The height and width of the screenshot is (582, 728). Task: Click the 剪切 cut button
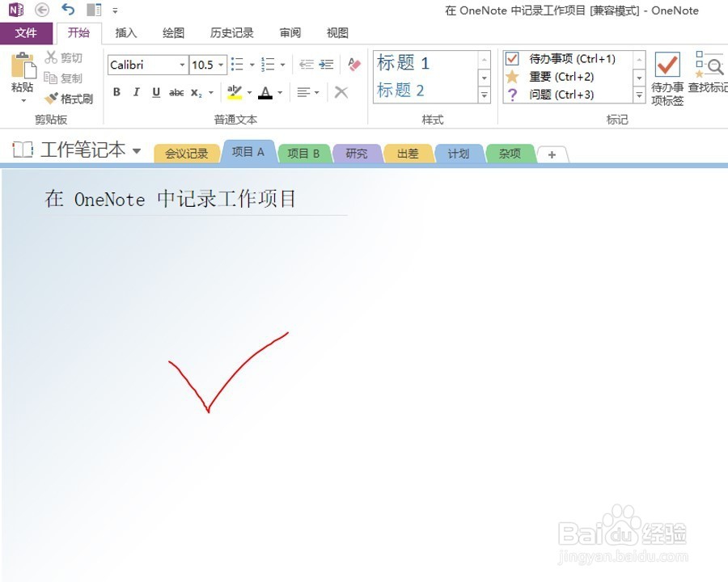pos(64,57)
